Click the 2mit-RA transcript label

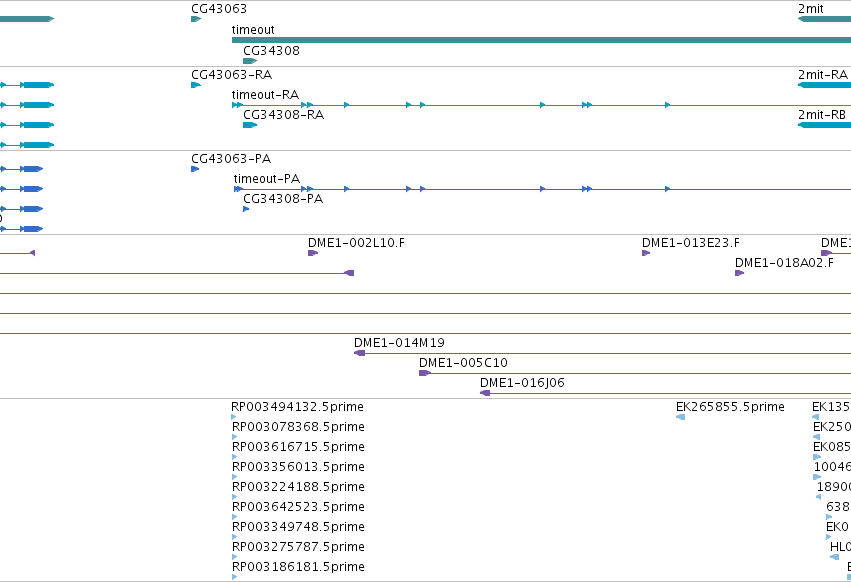coord(823,75)
